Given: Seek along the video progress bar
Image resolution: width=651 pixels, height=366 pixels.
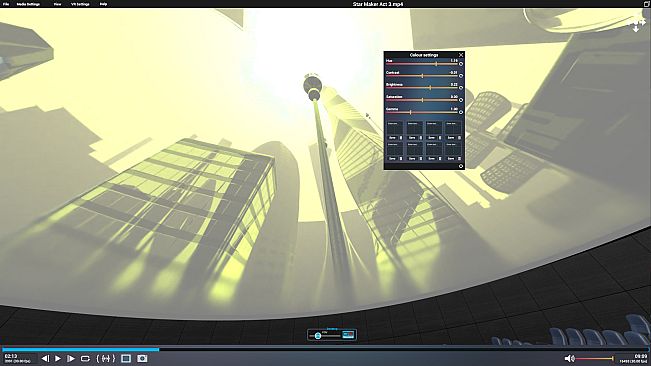Looking at the screenshot, I should (326, 349).
